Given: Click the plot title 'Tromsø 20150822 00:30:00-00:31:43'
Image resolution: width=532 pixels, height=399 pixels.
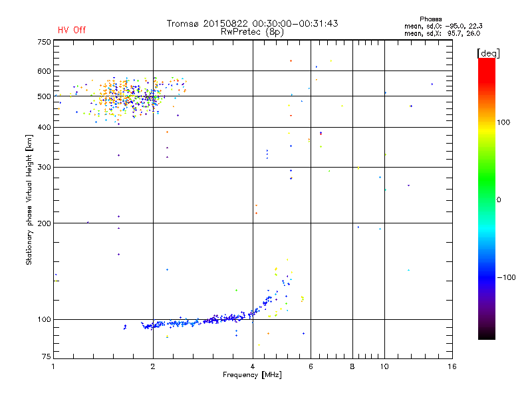Looking at the screenshot, I should (252, 23).
